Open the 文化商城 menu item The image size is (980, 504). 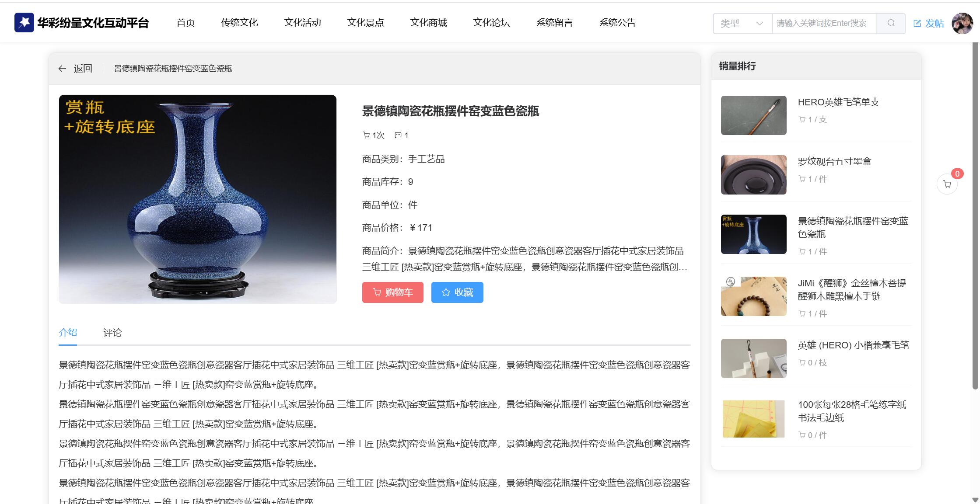pos(428,23)
